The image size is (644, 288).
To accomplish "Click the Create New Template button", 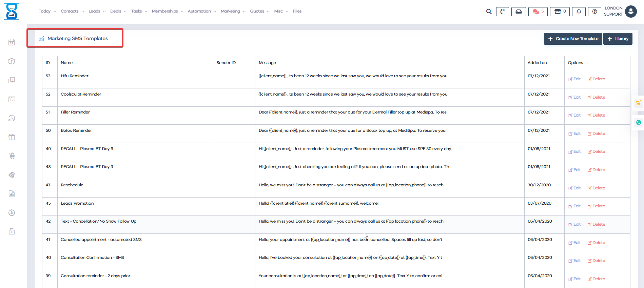I will coord(573,39).
